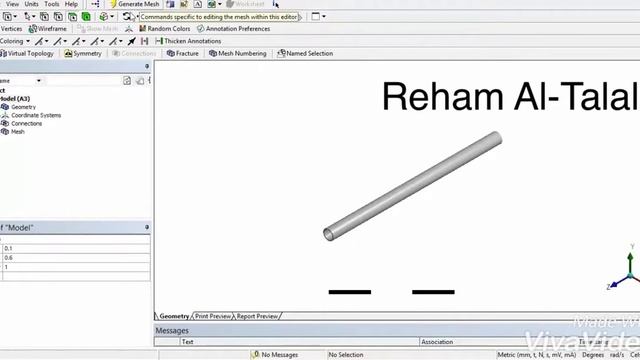This screenshot has width=640, height=360.
Task: Click Symmetry in Model toolbar
Action: (x=83, y=53)
